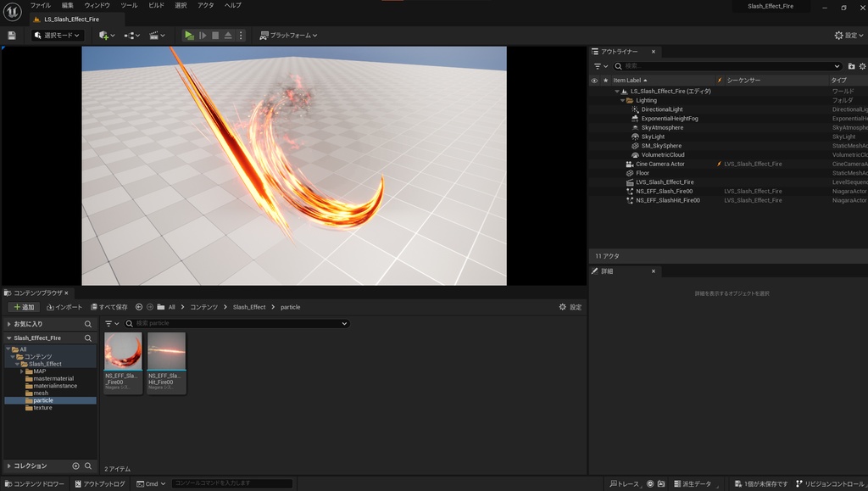Select DirectionalLight actor in Outliner
This screenshot has width=868, height=491.
coord(661,109)
